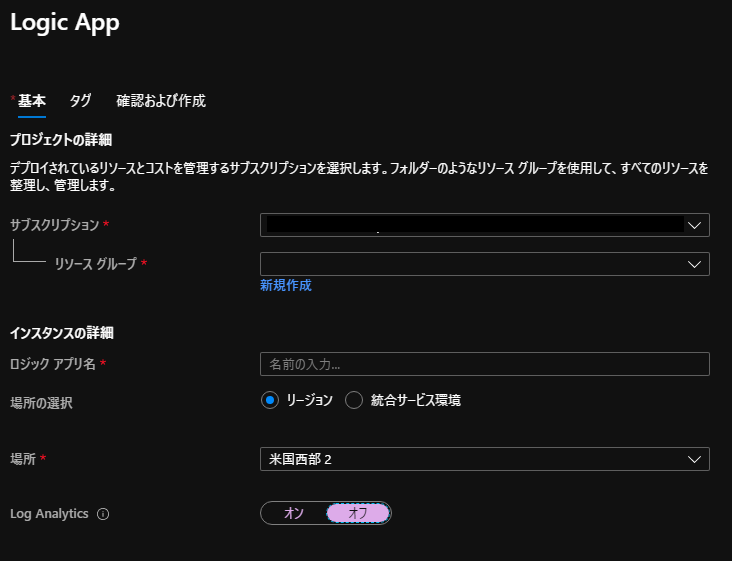Viewport: 732px width, 561px height.
Task: Select the 統合サービス環境 radio option
Action: pos(354,400)
